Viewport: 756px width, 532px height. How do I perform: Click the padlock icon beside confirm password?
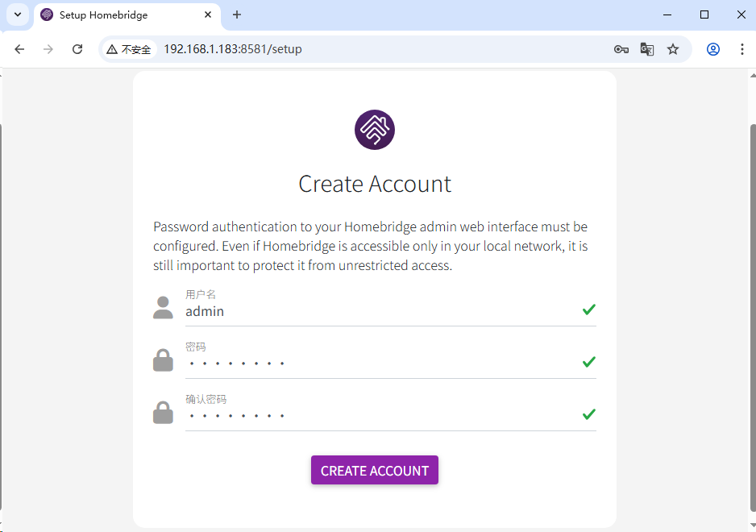pos(163,413)
